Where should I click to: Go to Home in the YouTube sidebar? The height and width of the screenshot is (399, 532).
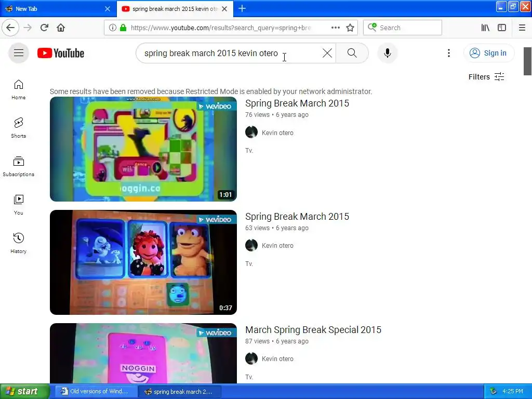click(19, 89)
